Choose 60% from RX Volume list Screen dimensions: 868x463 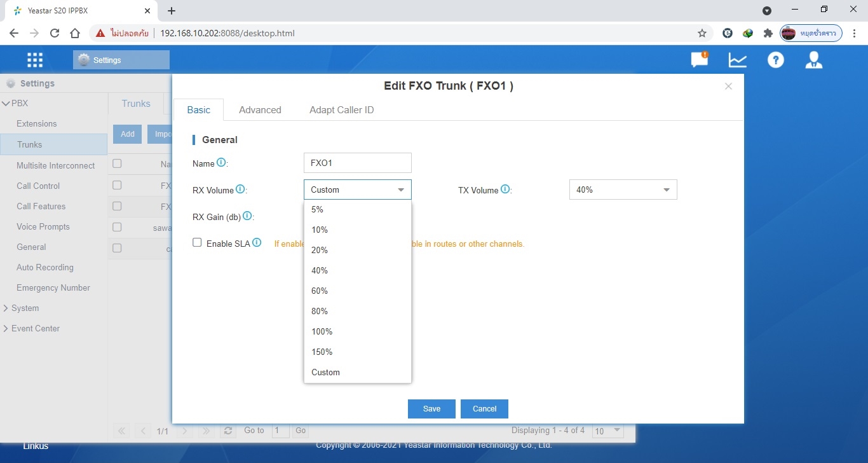[320, 291]
